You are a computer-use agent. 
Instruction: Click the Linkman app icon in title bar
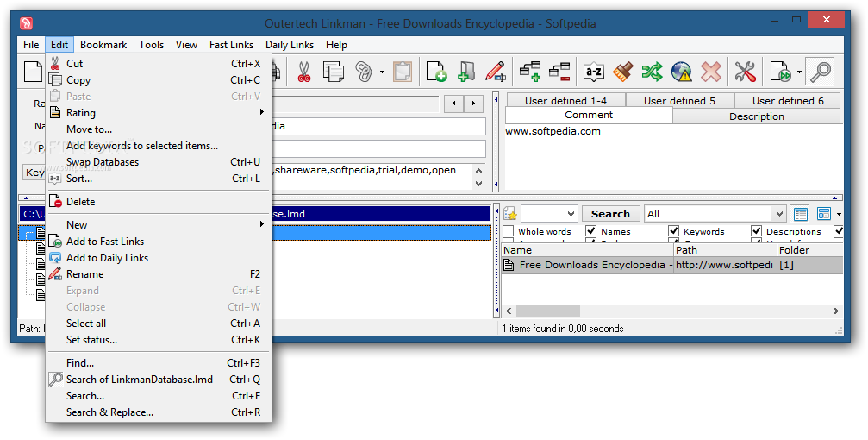pos(26,23)
